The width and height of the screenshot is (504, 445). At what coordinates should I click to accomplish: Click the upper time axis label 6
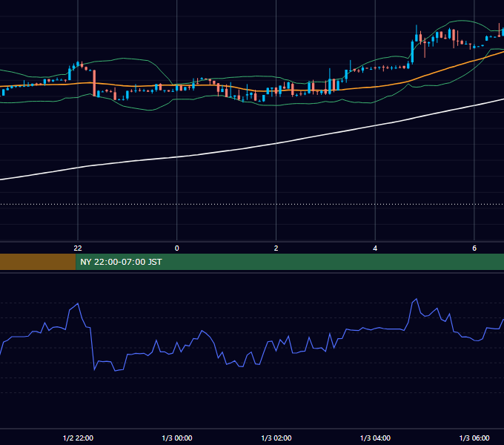[x=474, y=248]
